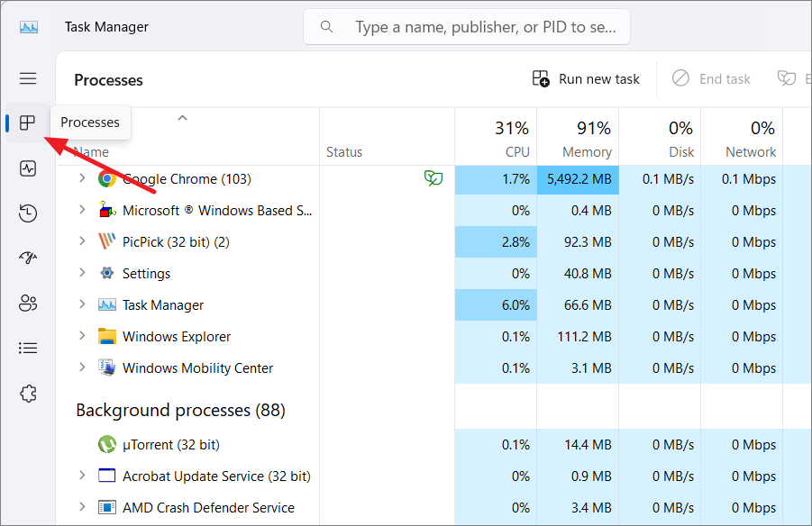Screen dimensions: 812x526
Task: Click the Task Manager process row icon
Action: (107, 305)
